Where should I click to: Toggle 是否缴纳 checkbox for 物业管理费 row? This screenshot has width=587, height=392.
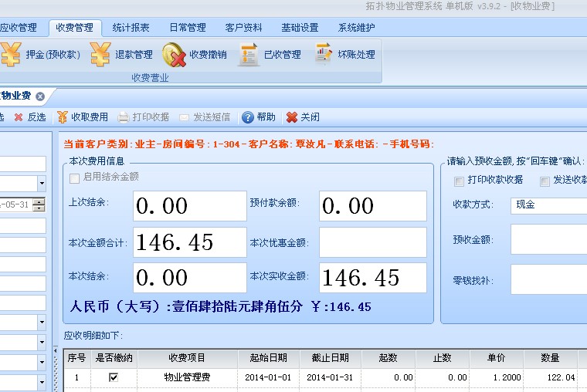(x=114, y=377)
